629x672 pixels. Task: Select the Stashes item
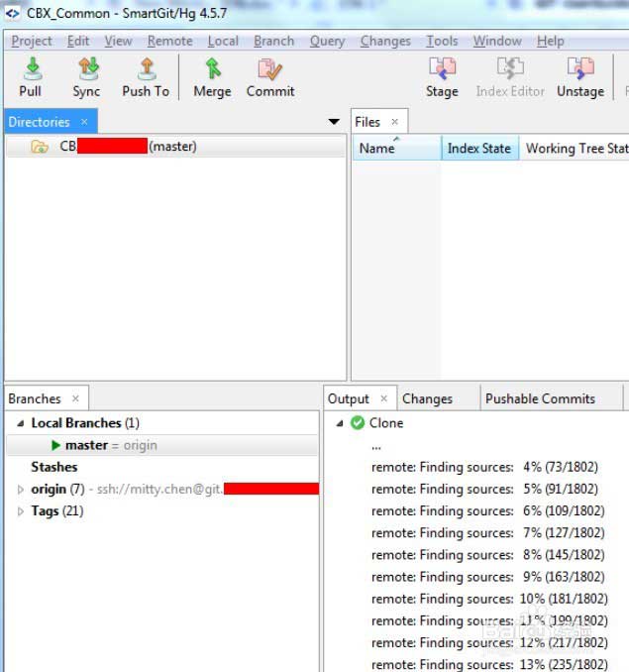54,467
